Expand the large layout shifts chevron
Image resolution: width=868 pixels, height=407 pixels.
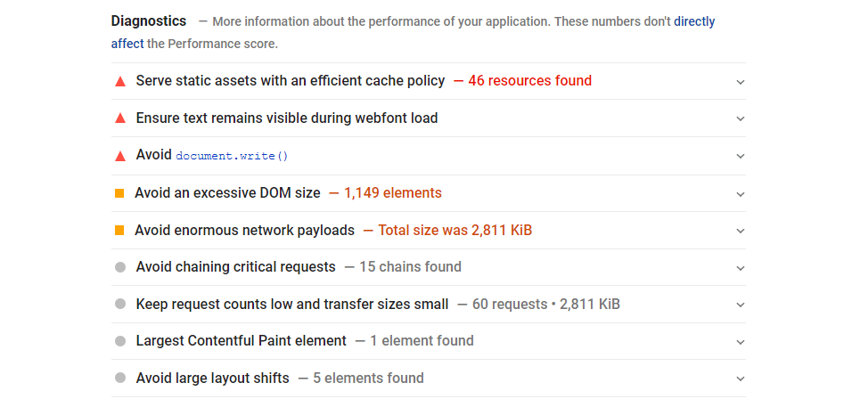740,379
